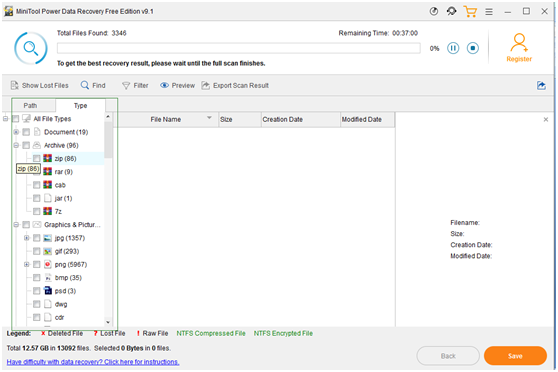Tick the zip (86) checkbox
Image resolution: width=558 pixels, height=372 pixels.
36,158
